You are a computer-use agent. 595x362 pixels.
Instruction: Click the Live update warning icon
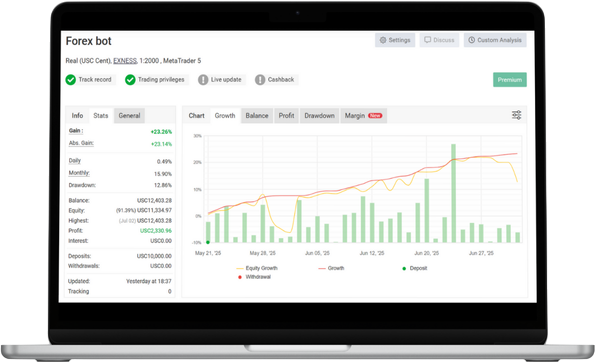click(203, 80)
